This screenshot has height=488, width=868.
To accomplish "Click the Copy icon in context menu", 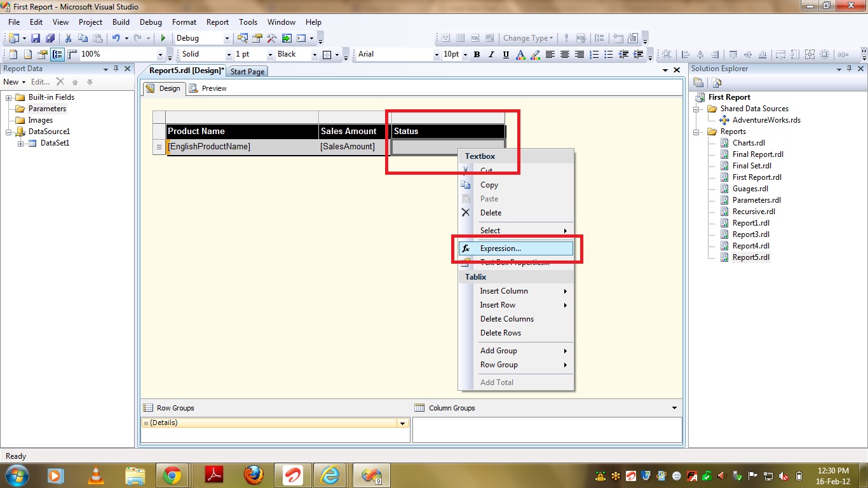I will 466,185.
